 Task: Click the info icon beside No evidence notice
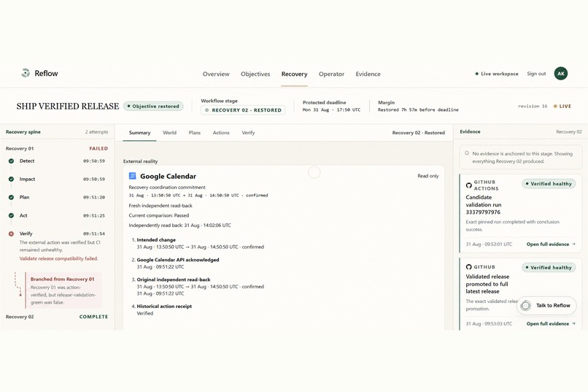pos(467,153)
